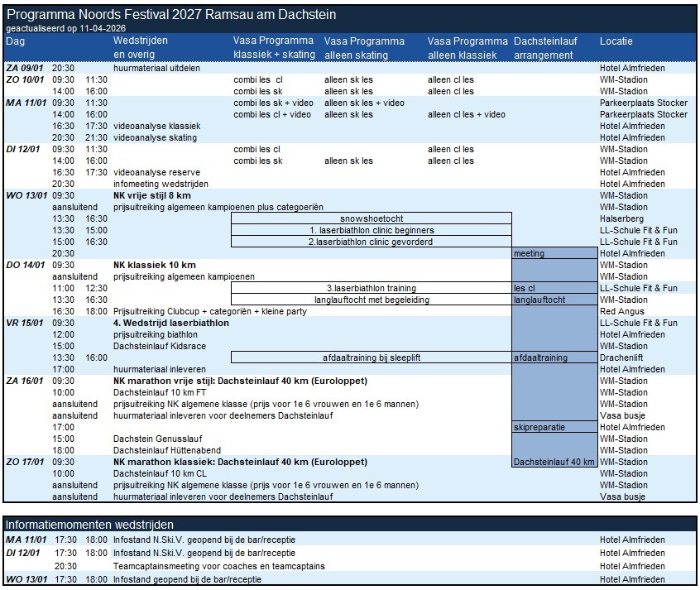Click the Programma Noords Festival 2027 title
Viewport: 700px width, 590px height.
click(171, 15)
